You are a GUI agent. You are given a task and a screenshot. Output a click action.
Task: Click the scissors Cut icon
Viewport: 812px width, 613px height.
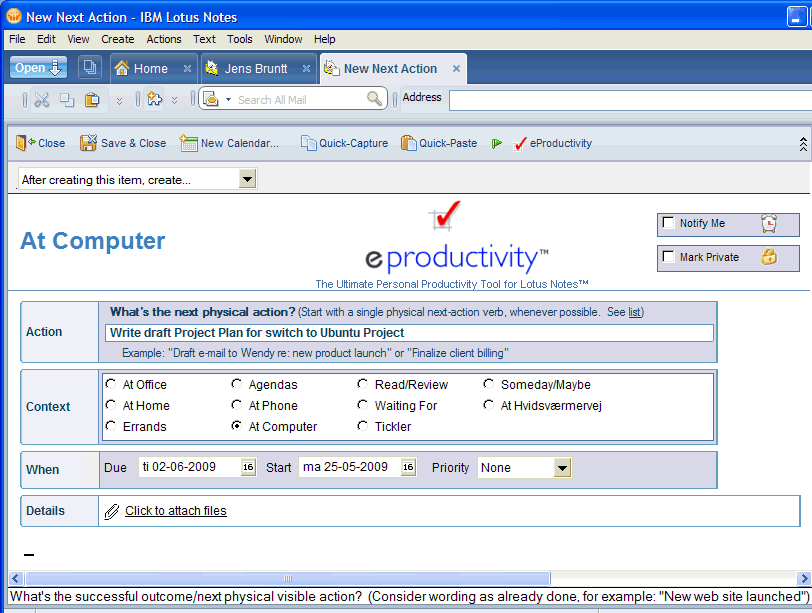tap(41, 99)
